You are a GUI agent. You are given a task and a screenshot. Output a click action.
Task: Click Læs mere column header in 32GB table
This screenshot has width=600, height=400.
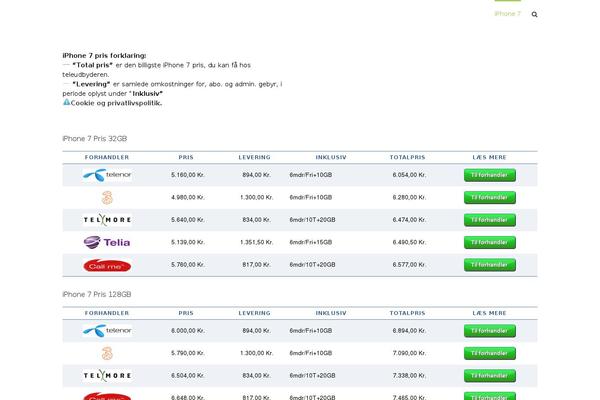click(x=489, y=157)
